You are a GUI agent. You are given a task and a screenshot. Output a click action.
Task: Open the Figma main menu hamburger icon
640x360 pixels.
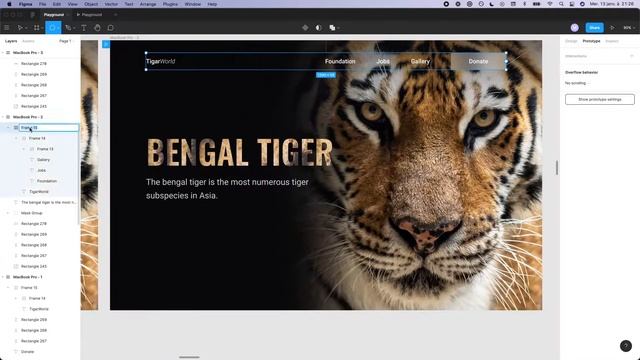(x=7, y=28)
